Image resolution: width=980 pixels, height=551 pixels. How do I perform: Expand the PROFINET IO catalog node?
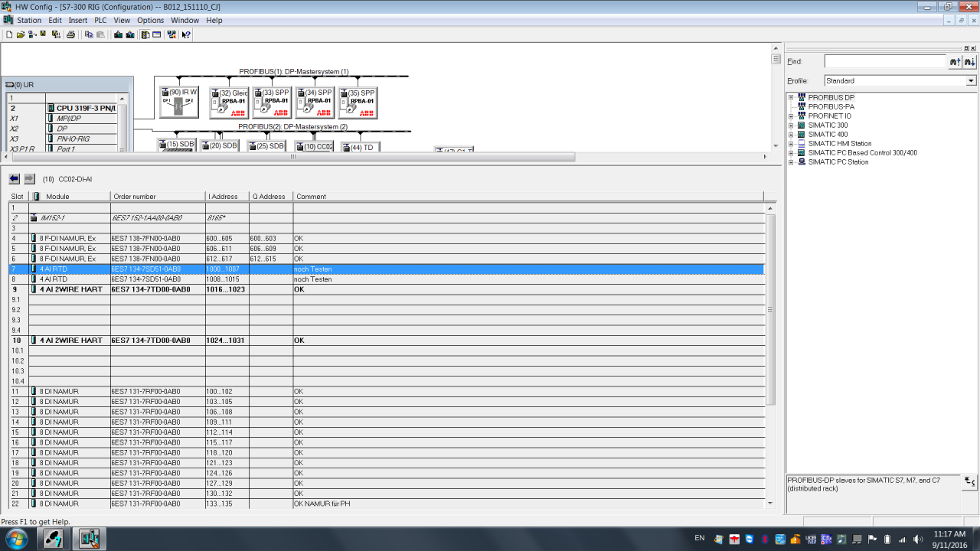[791, 116]
